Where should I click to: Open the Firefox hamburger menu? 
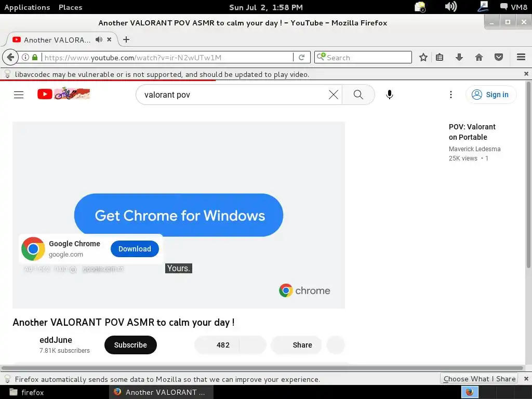[521, 57]
